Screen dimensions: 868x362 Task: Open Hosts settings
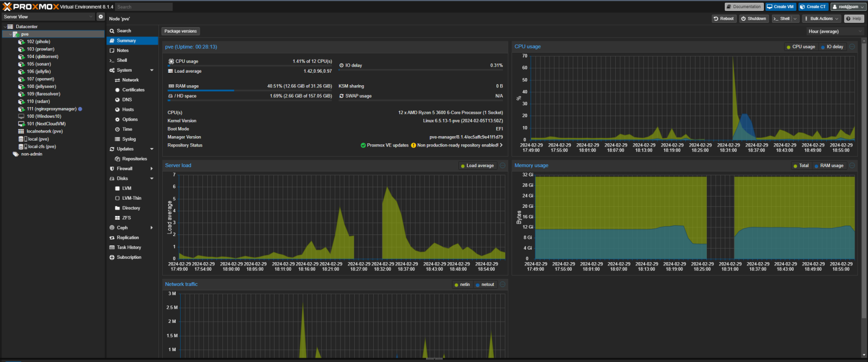click(132, 110)
